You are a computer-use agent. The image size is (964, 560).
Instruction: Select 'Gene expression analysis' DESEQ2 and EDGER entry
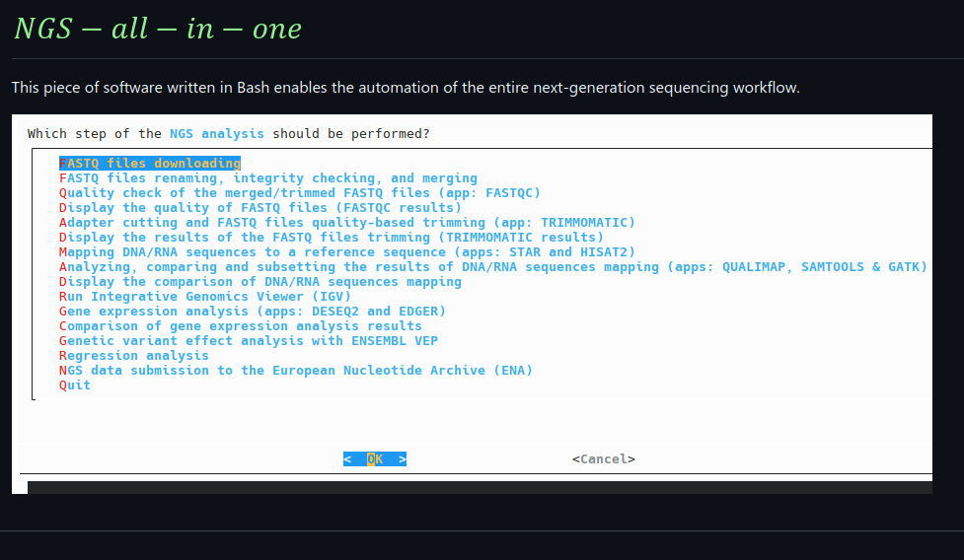(253, 312)
